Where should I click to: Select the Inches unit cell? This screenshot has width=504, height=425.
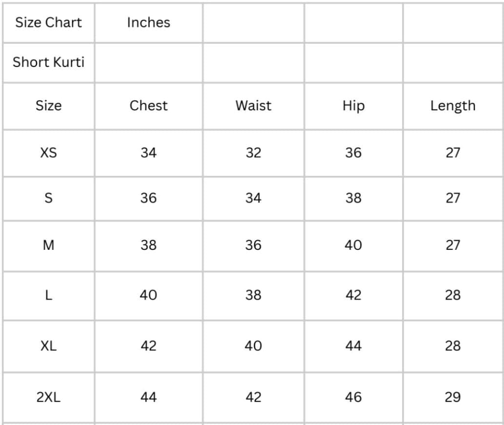[148, 22]
